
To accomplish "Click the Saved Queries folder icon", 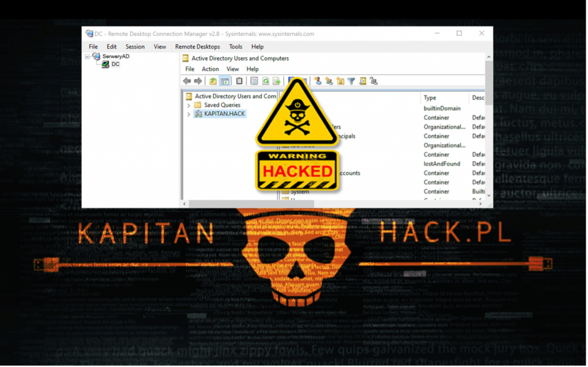I will [198, 105].
